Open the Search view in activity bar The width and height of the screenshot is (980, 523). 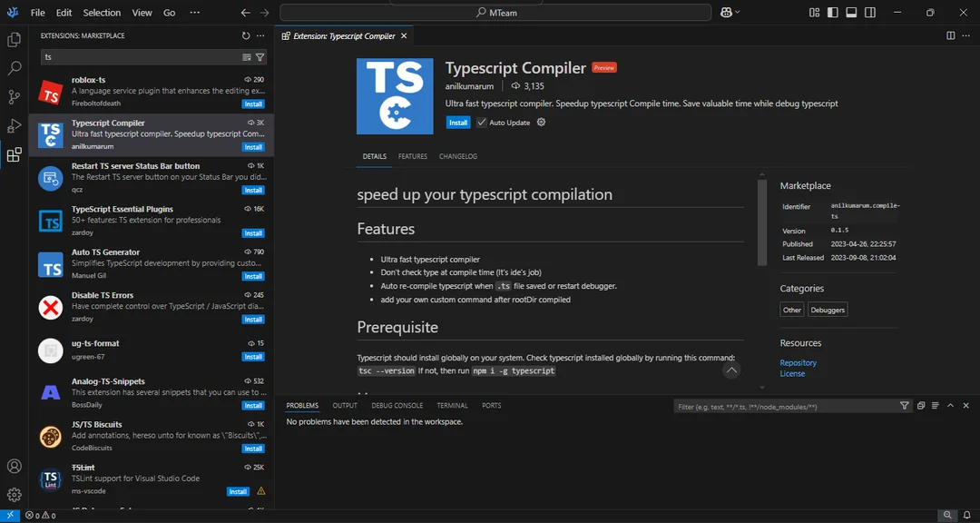14,68
